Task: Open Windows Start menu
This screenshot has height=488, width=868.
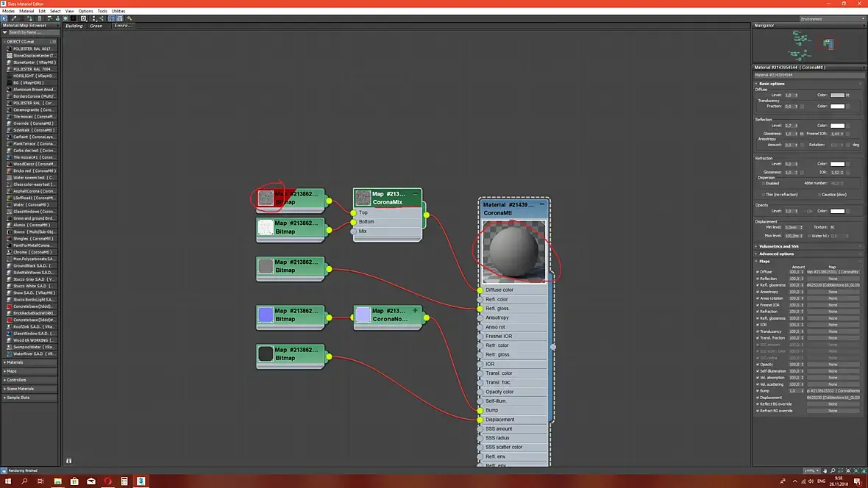Action: tap(8, 481)
